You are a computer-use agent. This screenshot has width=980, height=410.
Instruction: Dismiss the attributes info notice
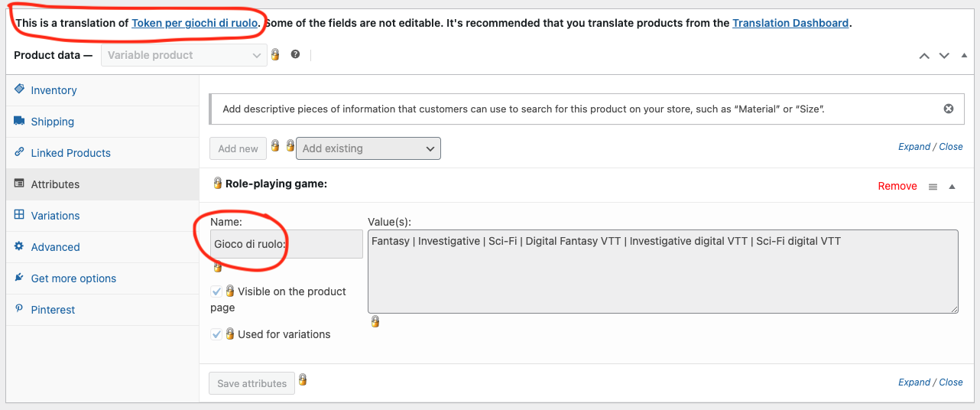tap(949, 109)
